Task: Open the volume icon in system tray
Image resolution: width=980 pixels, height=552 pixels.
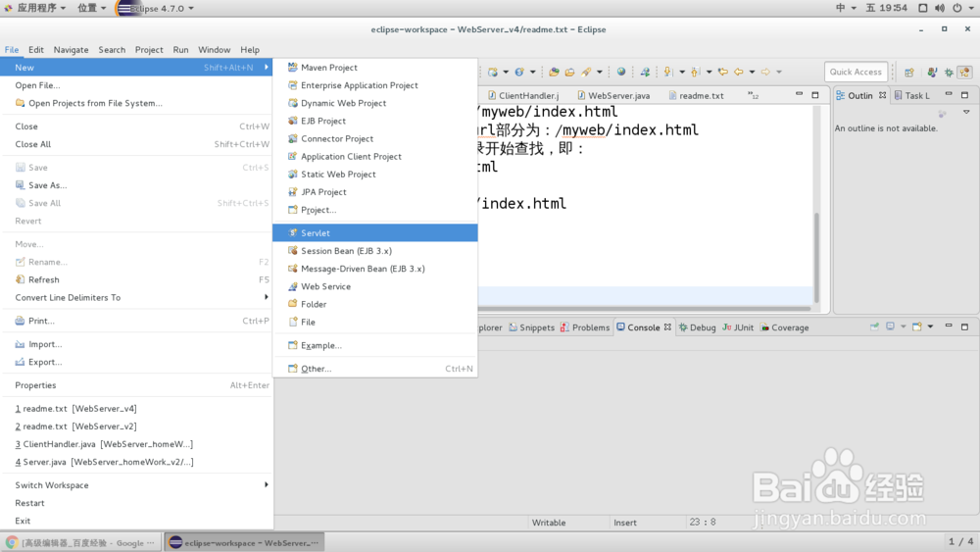Action: click(940, 8)
